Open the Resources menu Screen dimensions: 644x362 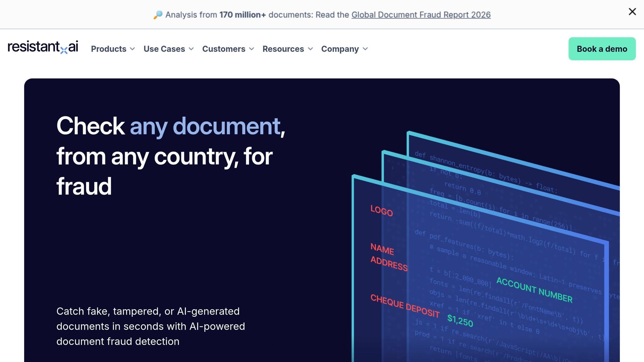283,49
